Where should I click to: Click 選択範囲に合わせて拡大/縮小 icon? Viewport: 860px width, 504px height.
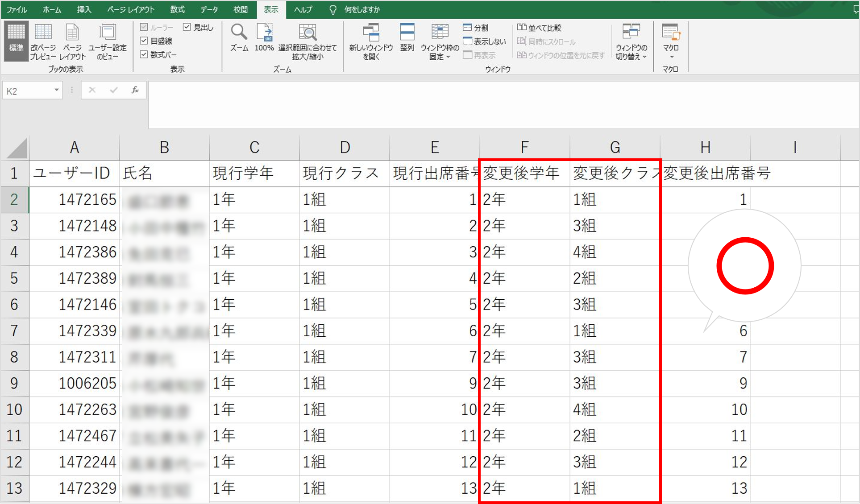pyautogui.click(x=307, y=40)
